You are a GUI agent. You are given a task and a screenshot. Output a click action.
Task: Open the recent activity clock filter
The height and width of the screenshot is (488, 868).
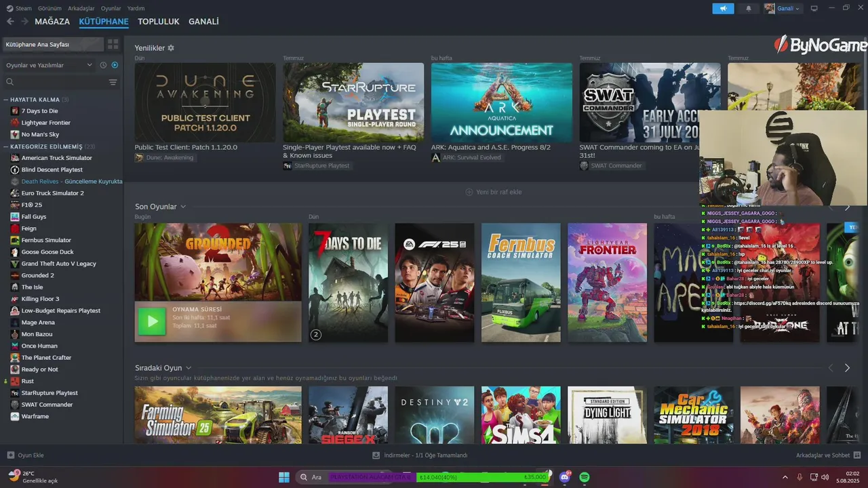click(103, 65)
